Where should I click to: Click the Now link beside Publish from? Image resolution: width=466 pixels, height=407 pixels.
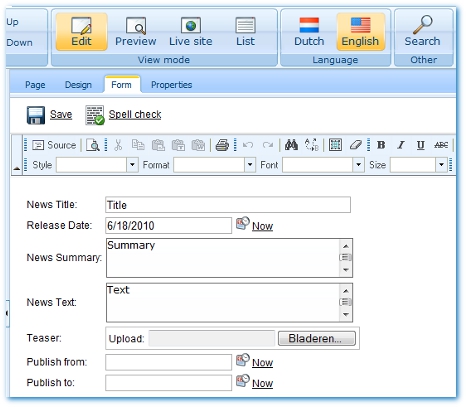262,362
